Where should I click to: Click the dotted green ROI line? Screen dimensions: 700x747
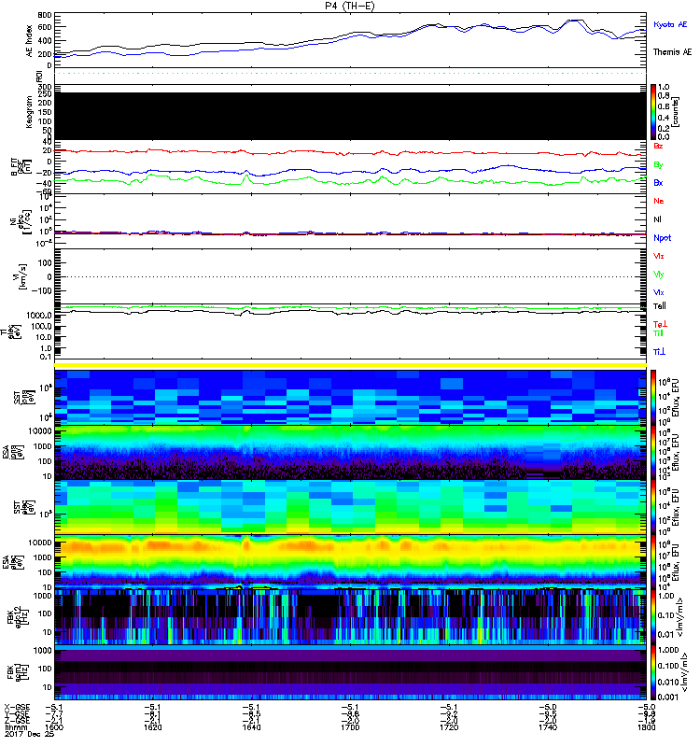coord(350,74)
